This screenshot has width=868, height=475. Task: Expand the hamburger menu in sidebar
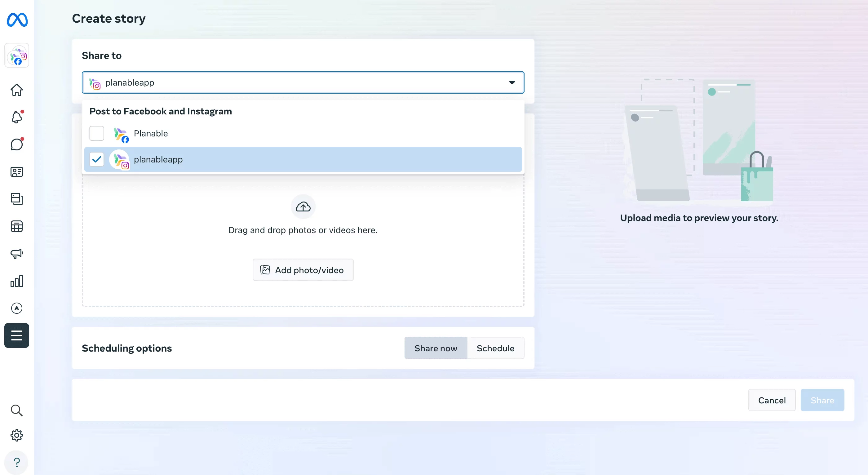pos(16,335)
